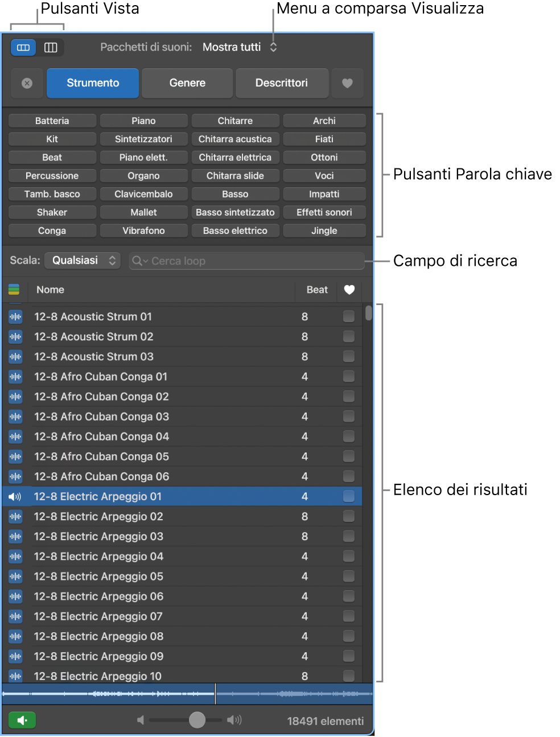This screenshot has height=737, width=560.
Task: Expand search options magnifier chevron
Action: pos(140,261)
